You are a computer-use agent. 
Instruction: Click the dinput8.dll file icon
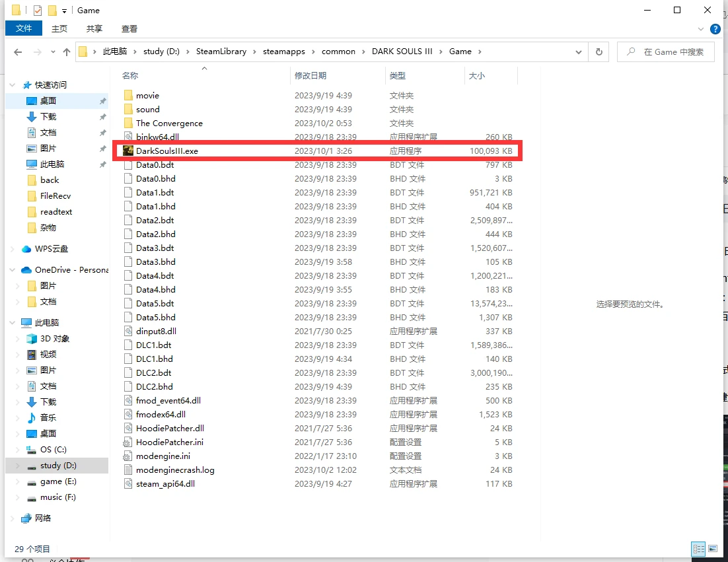tap(129, 331)
